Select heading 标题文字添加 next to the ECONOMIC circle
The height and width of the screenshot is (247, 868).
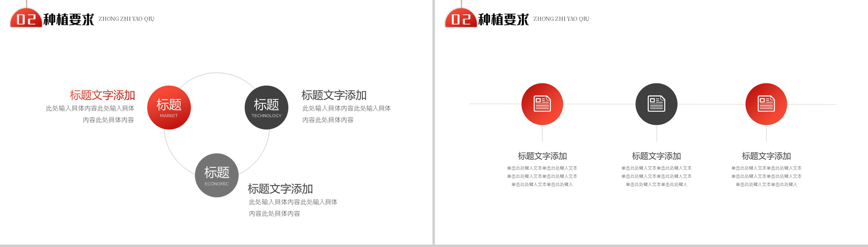point(280,189)
